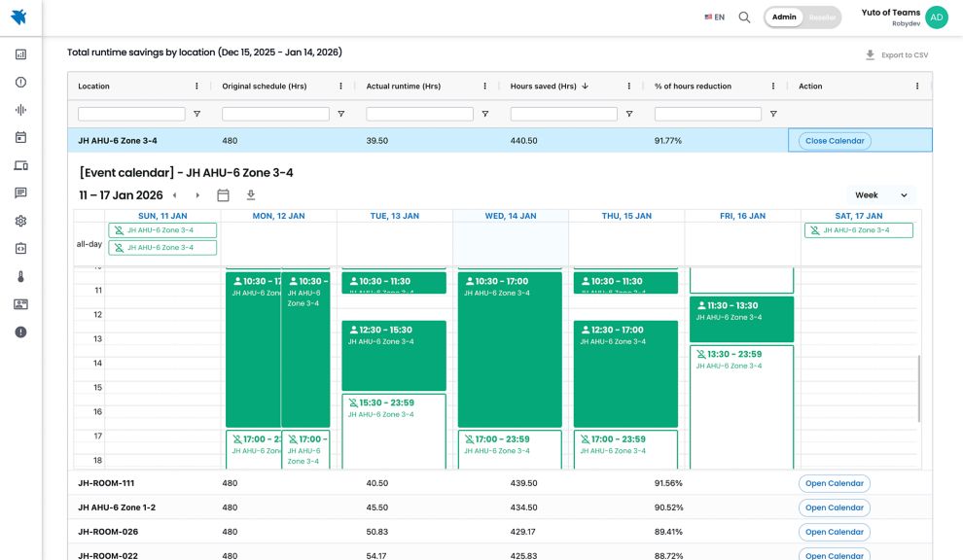
Task: Open the Week view dropdown
Action: (880, 195)
